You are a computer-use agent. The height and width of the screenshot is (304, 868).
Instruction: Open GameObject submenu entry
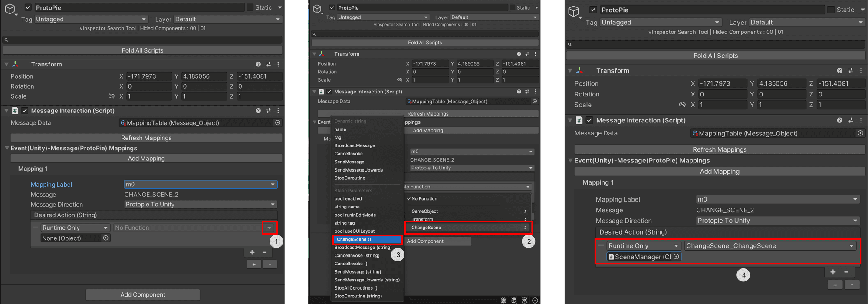(468, 211)
